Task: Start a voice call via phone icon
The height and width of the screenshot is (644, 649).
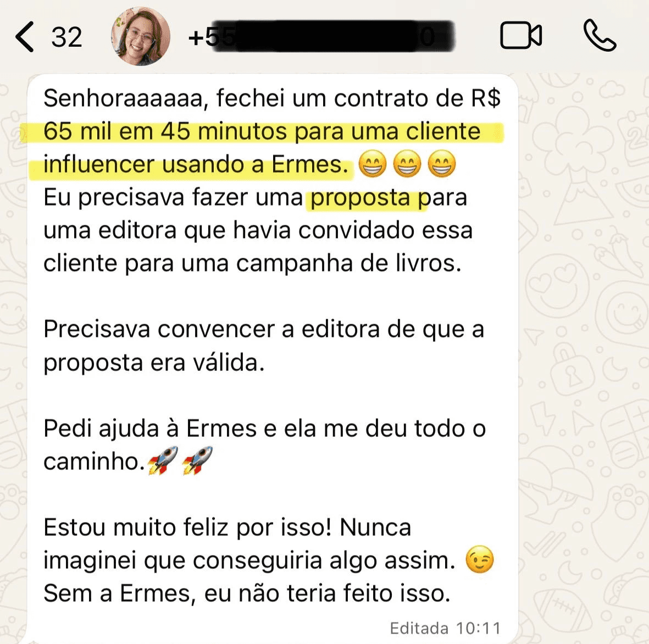Action: [600, 36]
